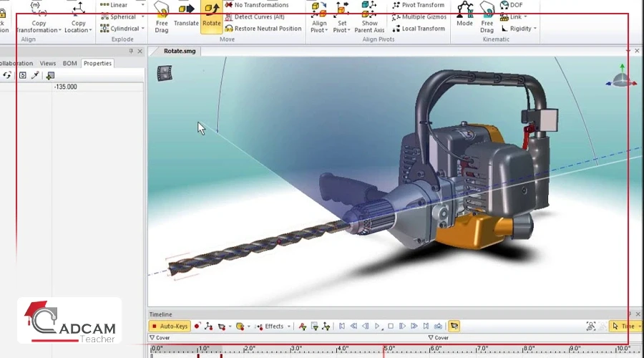Jump to next key in timeline
The width and height of the screenshot is (644, 358).
414,326
